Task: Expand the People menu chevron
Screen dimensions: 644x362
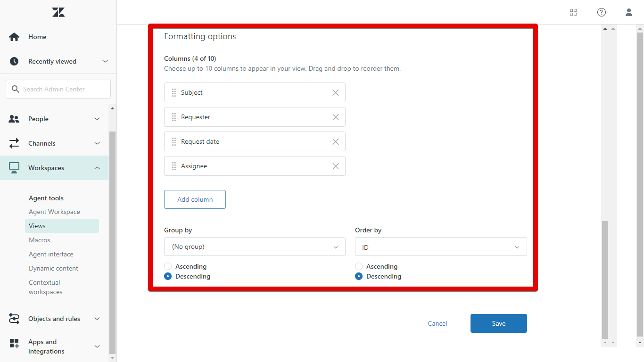Action: click(97, 119)
